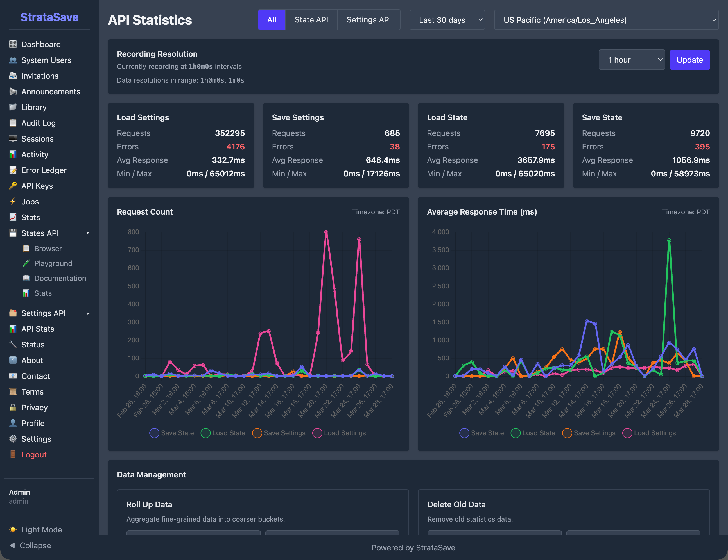The height and width of the screenshot is (560, 728).
Task: Select the API Keys key icon
Action: (x=13, y=186)
